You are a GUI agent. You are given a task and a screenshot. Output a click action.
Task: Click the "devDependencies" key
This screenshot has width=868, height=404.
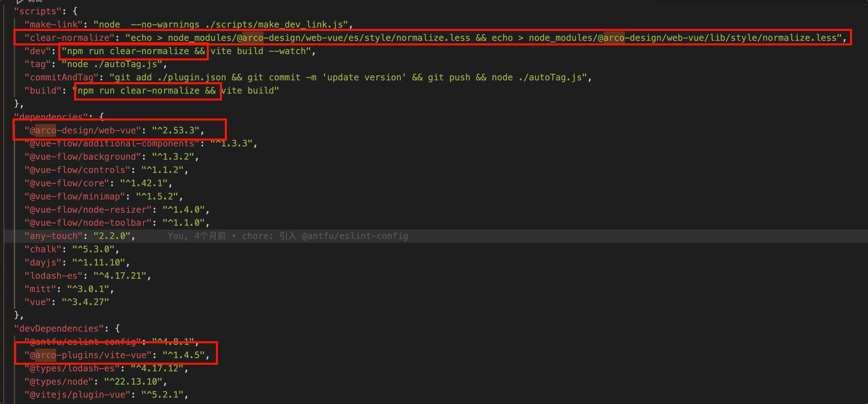click(59, 329)
